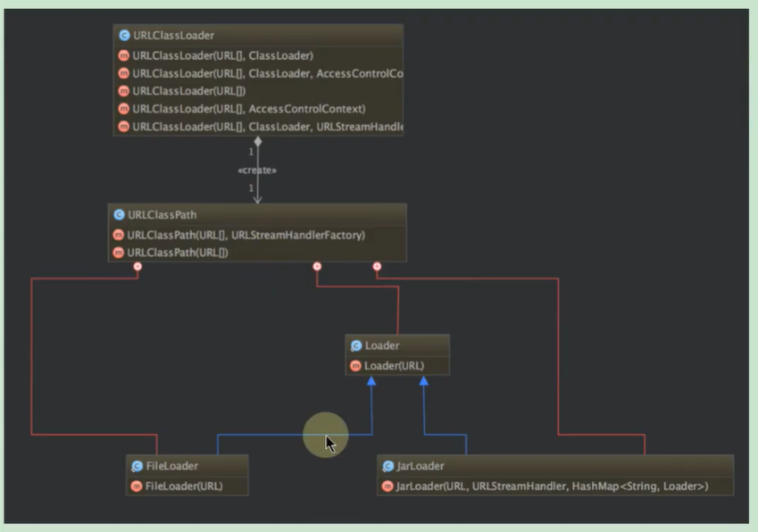Click method icon beside Loader(URL)
Screen dimensions: 758x532
click(x=355, y=365)
